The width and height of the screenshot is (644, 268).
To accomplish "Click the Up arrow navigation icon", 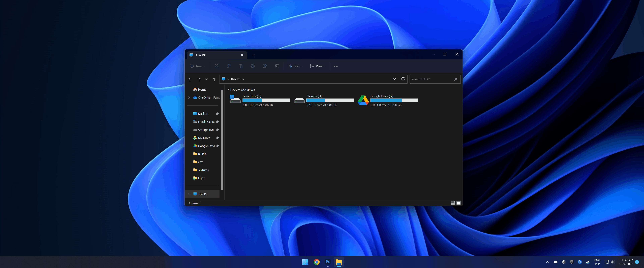I will (214, 79).
